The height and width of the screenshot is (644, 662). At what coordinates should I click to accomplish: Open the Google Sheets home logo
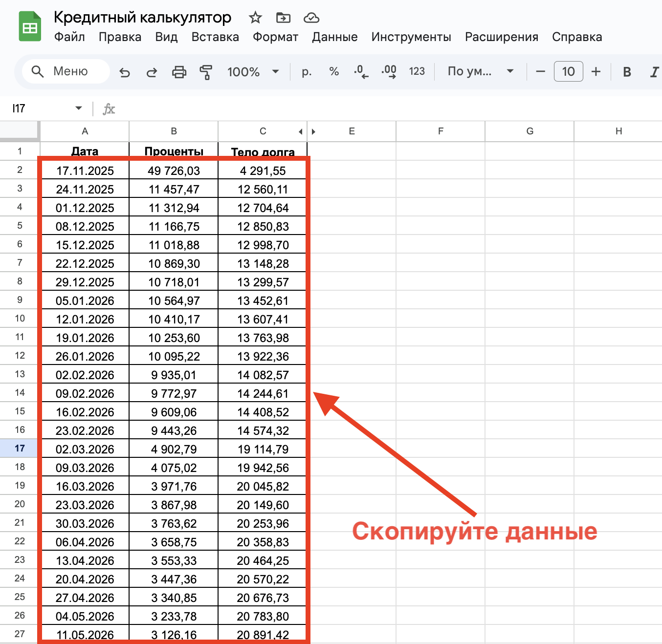click(x=30, y=27)
